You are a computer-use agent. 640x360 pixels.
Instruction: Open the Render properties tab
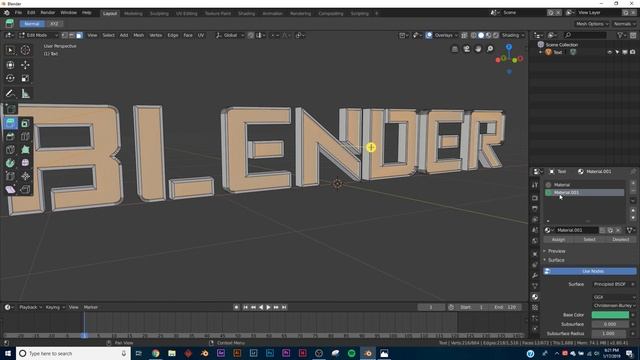pyautogui.click(x=535, y=198)
